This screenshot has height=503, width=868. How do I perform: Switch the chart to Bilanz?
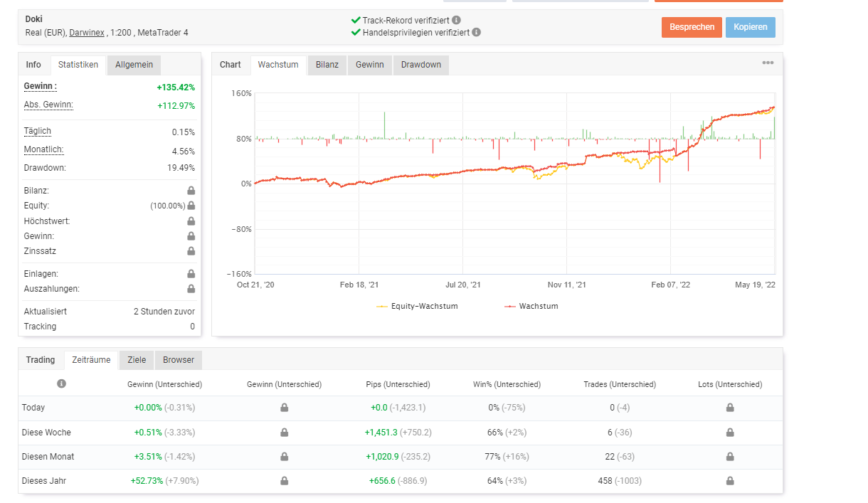327,65
